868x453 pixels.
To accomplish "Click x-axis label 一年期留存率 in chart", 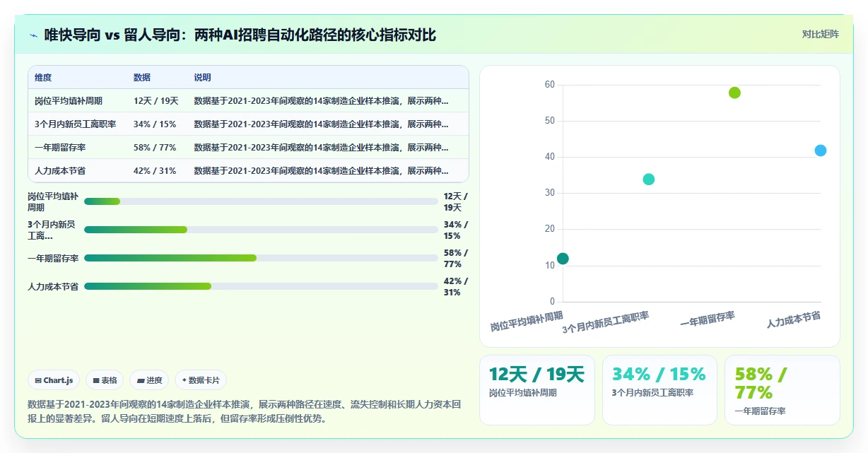I will [x=708, y=319].
